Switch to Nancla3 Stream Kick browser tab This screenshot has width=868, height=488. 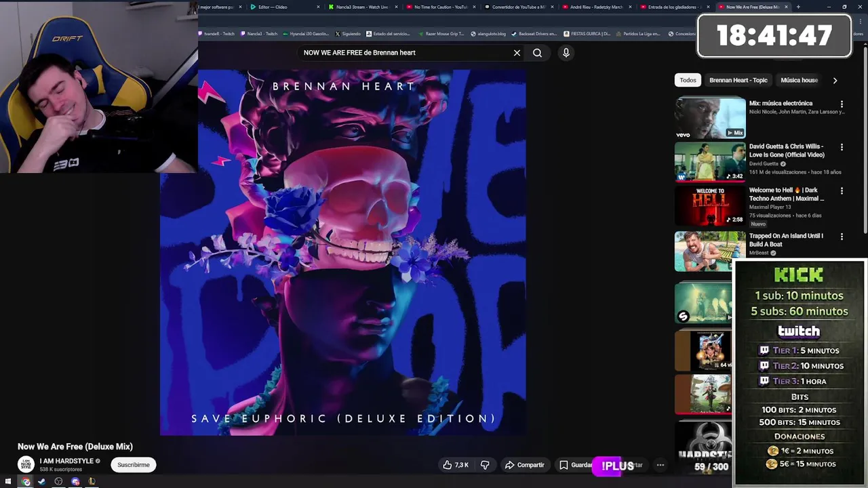[363, 7]
